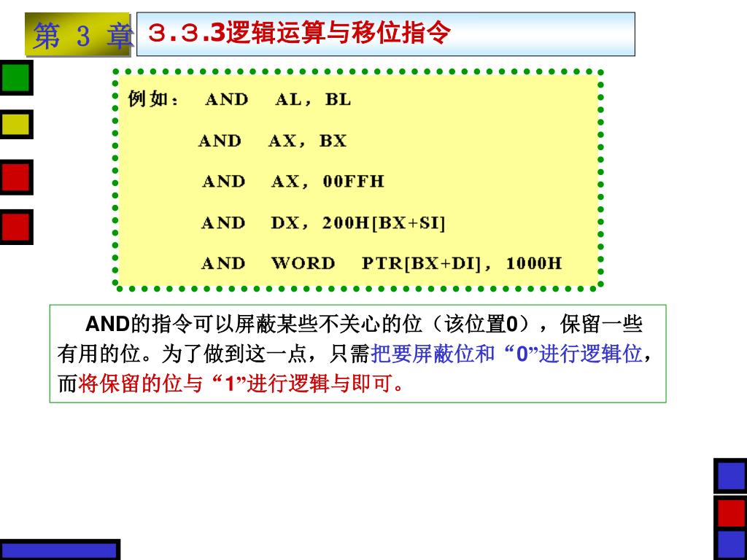Click the yellow square button on left
Image resolution: width=747 pixels, height=560 pixels.
pos(16,124)
